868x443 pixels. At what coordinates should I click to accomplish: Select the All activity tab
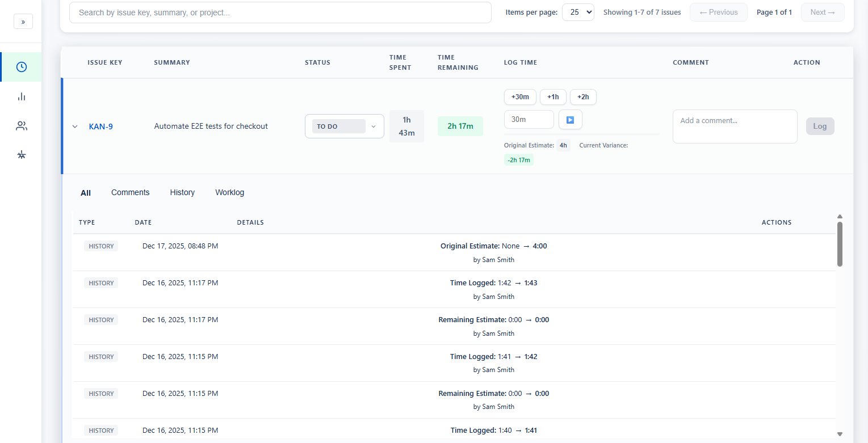tap(85, 192)
